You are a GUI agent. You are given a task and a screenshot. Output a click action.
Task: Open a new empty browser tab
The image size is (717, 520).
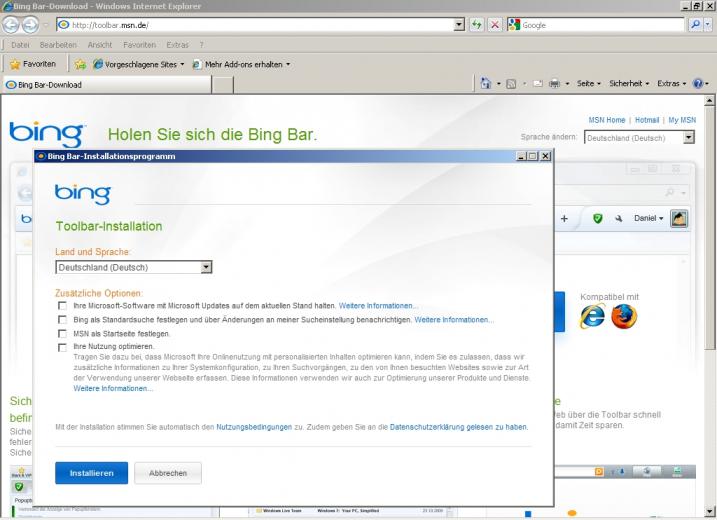click(x=223, y=85)
